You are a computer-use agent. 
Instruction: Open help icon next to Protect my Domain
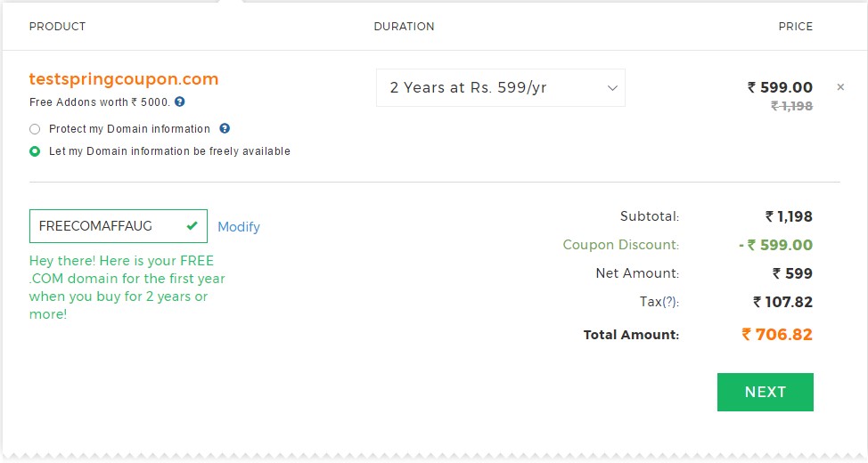[x=225, y=128]
